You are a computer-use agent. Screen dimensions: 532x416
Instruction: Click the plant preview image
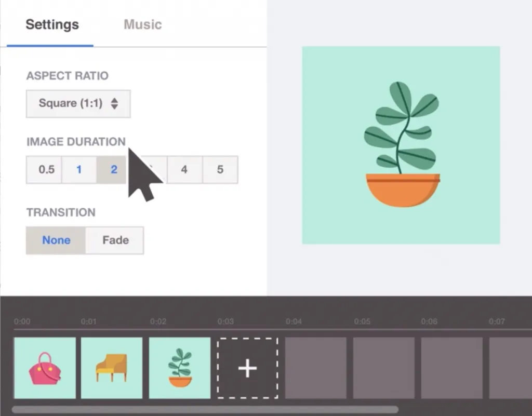tap(401, 145)
